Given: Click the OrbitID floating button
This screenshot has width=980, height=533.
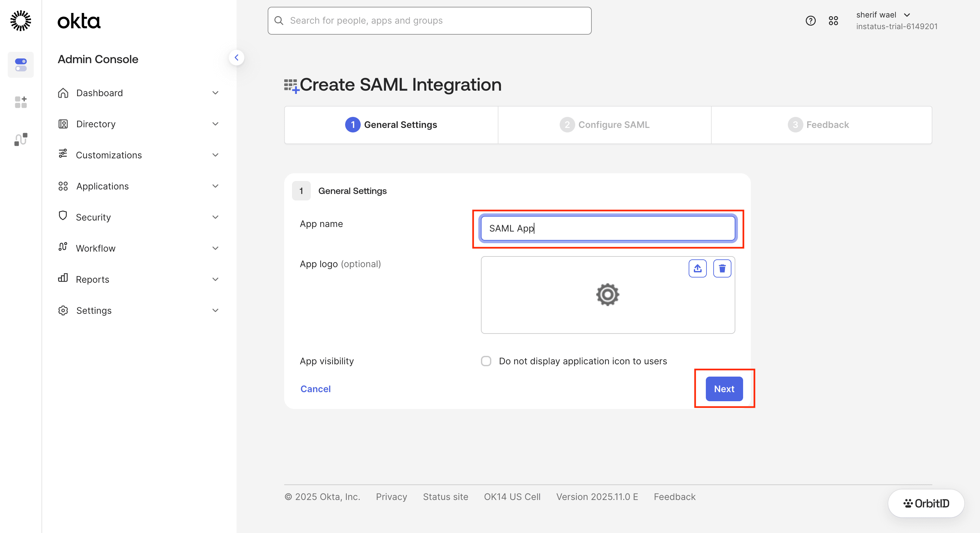Looking at the screenshot, I should [926, 503].
